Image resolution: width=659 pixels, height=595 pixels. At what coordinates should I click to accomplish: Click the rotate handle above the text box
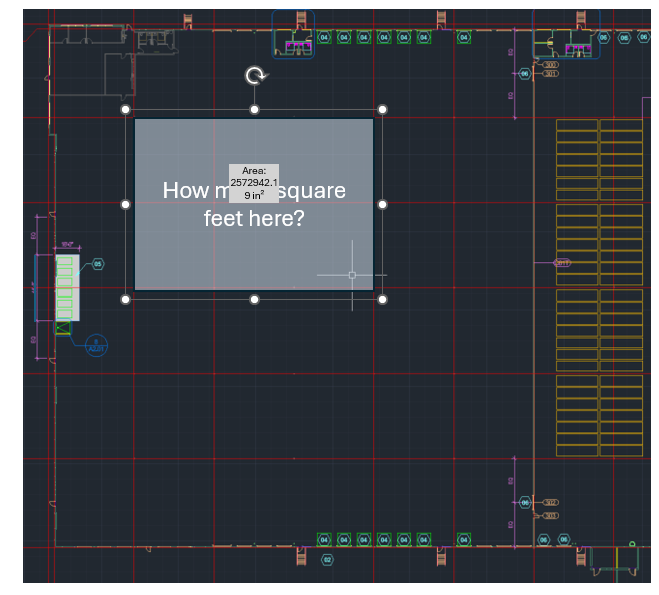256,76
